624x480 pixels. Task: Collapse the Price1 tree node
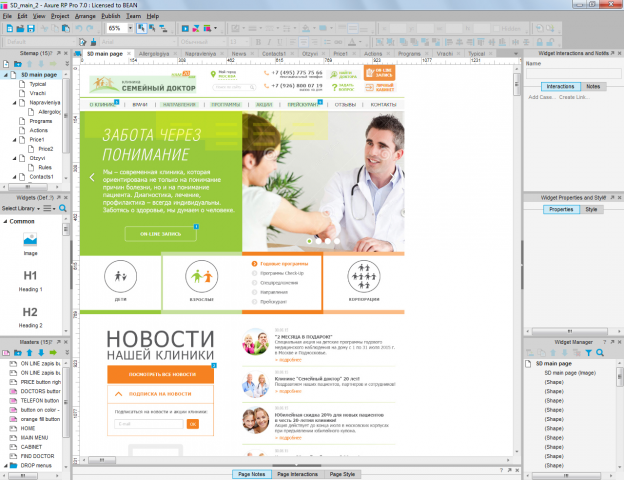[x=14, y=140]
